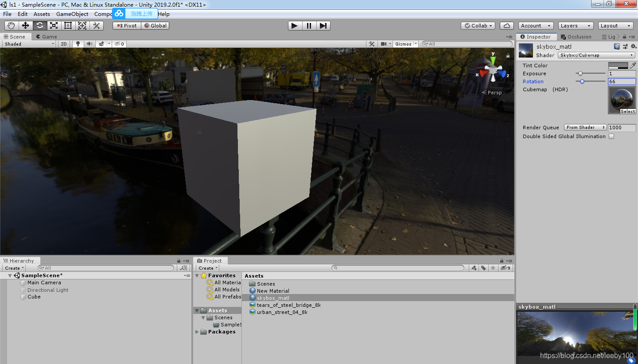Open the Gizmos dropdown

(405, 44)
